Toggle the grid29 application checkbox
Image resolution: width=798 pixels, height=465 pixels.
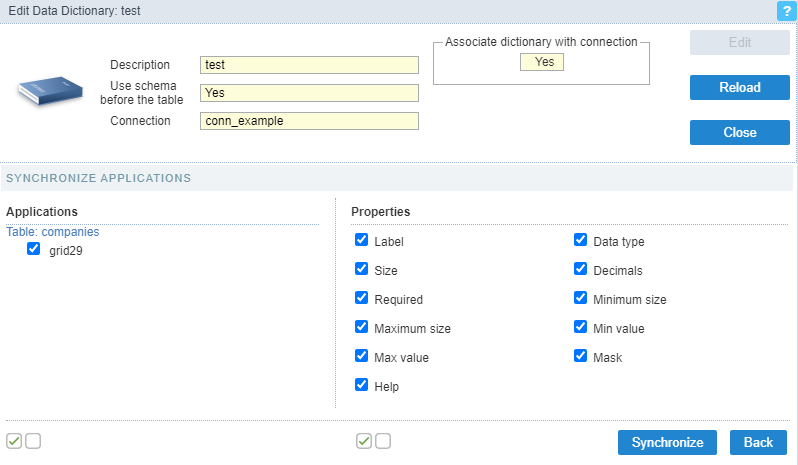(33, 249)
